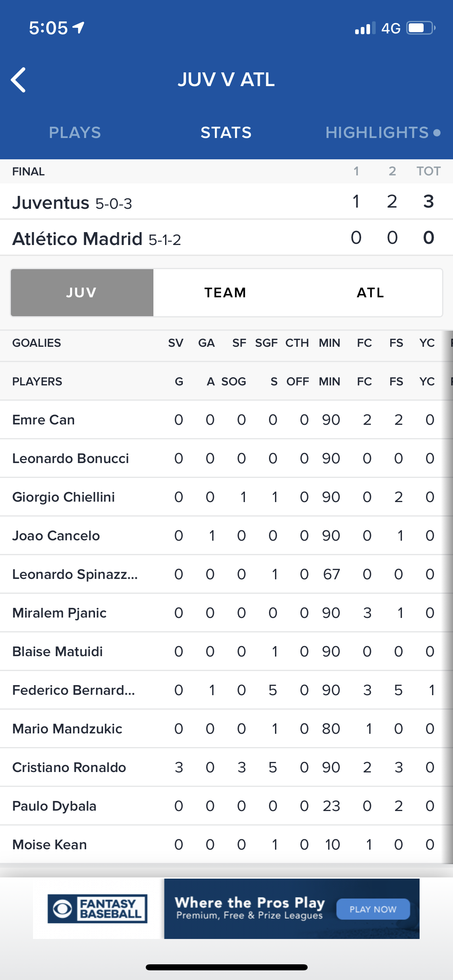Image resolution: width=453 pixels, height=980 pixels.
Task: Switch to TEAM stats segment
Action: (x=225, y=292)
